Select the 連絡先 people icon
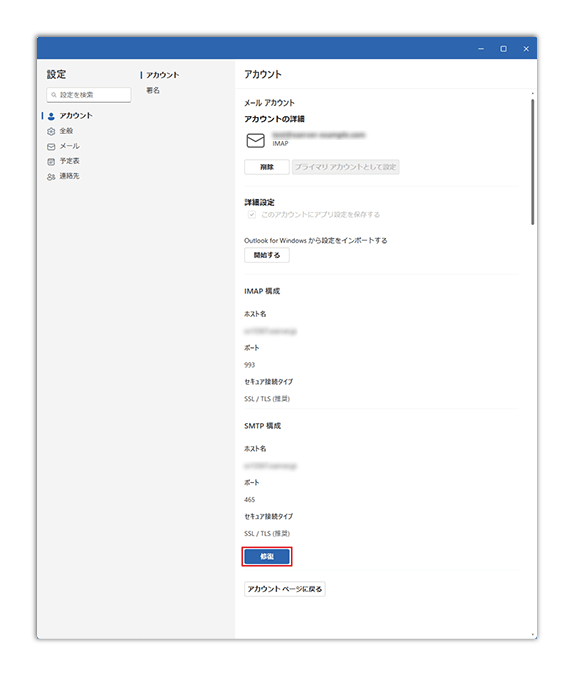Image resolution: width=573 pixels, height=675 pixels. pos(51,177)
